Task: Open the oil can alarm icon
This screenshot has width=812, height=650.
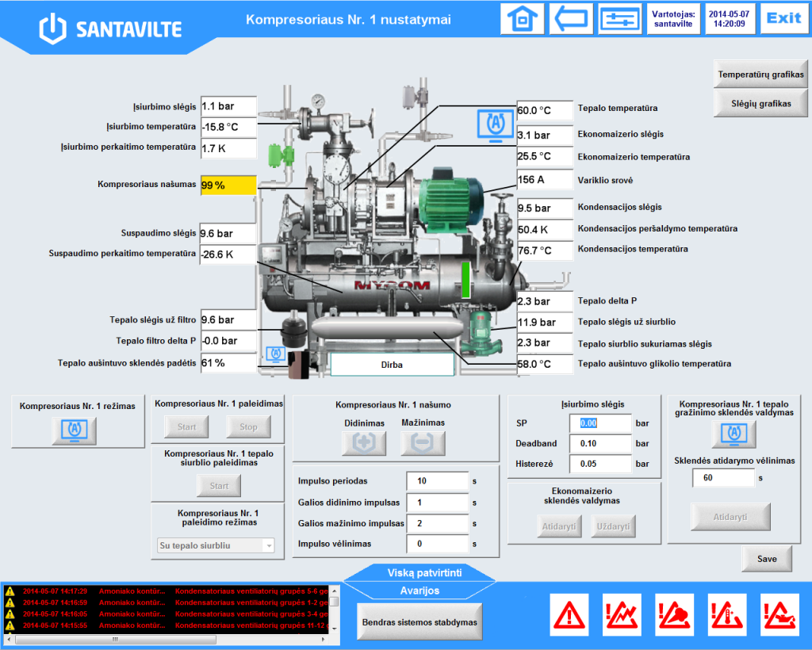Action: pyautogui.click(x=780, y=615)
